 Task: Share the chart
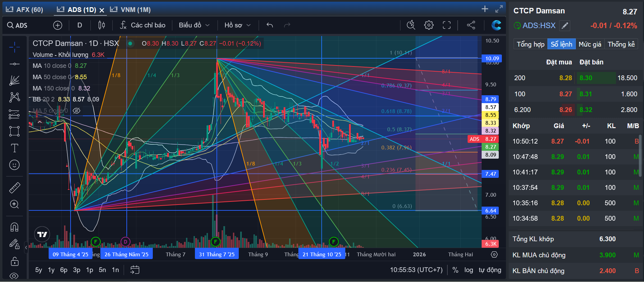471,25
